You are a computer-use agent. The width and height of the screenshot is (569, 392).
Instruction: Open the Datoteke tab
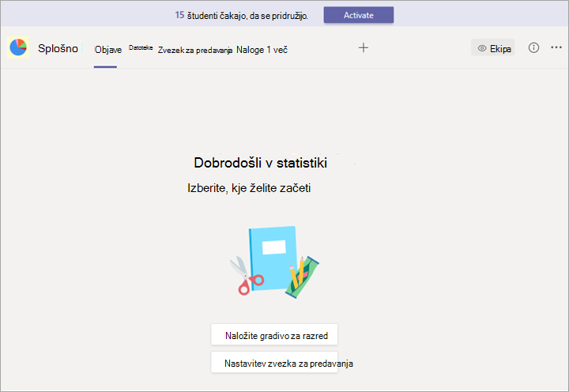[x=141, y=48]
